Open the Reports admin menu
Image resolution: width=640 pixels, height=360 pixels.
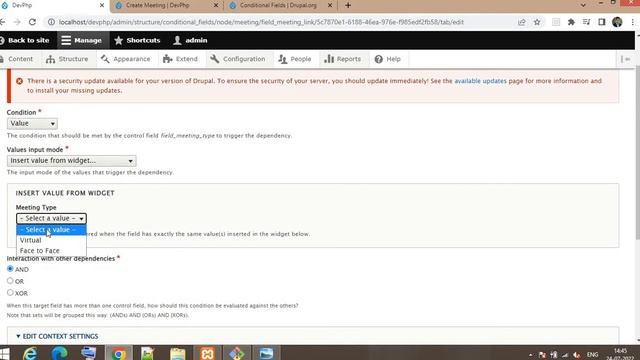pyautogui.click(x=343, y=59)
